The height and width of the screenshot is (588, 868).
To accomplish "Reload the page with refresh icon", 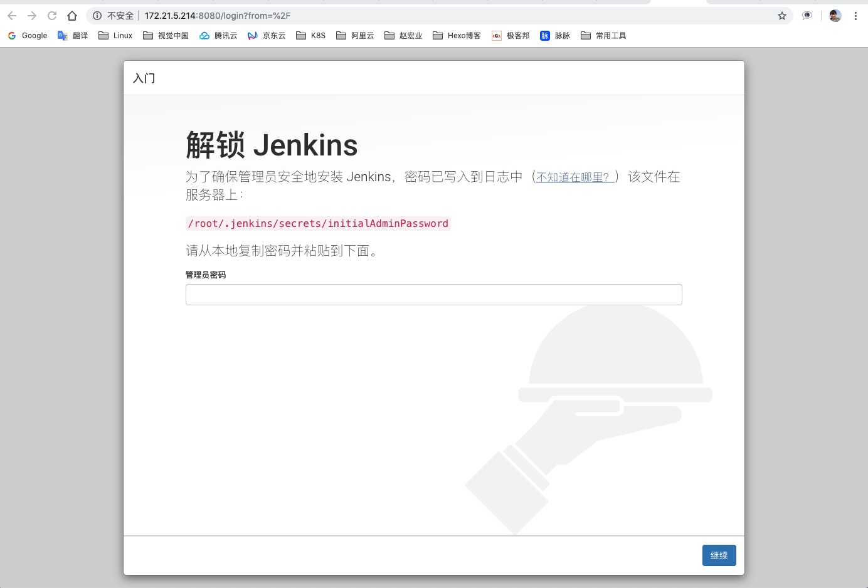I will coord(52,16).
